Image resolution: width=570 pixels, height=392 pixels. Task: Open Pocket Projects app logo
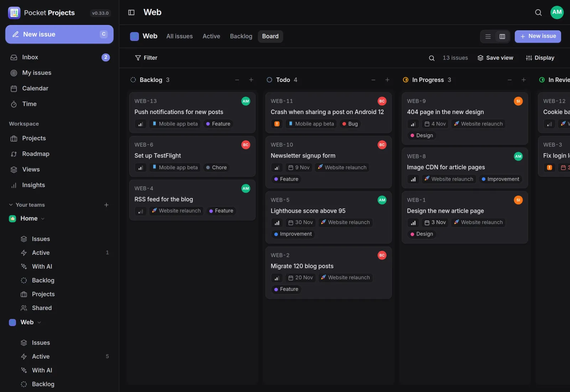[14, 13]
